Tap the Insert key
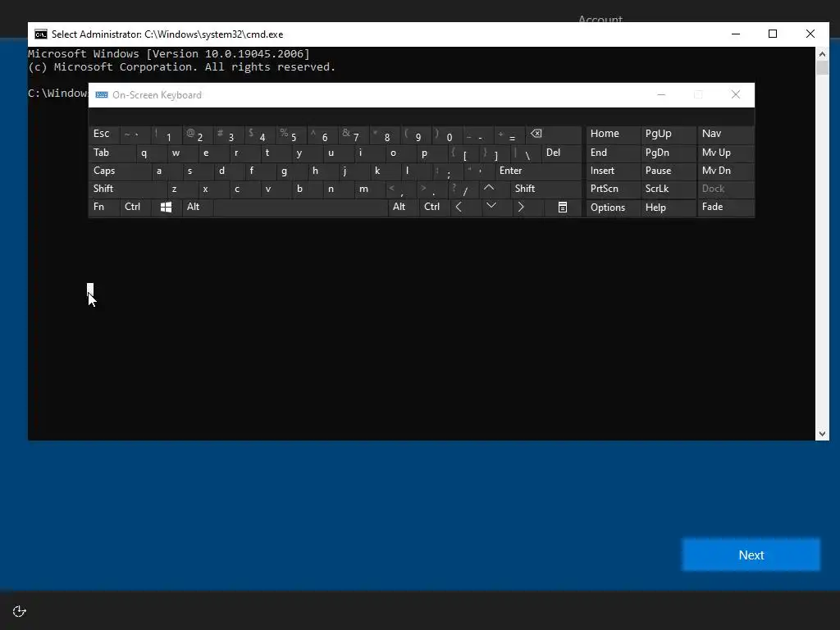The width and height of the screenshot is (840, 630). coord(613,171)
